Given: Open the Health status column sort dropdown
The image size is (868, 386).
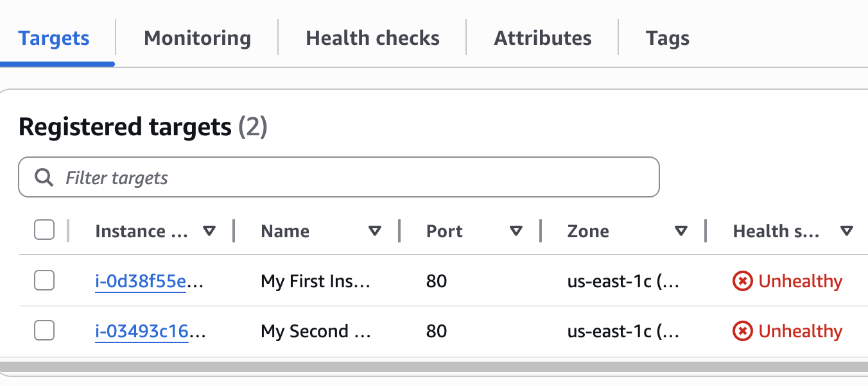Looking at the screenshot, I should (x=847, y=231).
